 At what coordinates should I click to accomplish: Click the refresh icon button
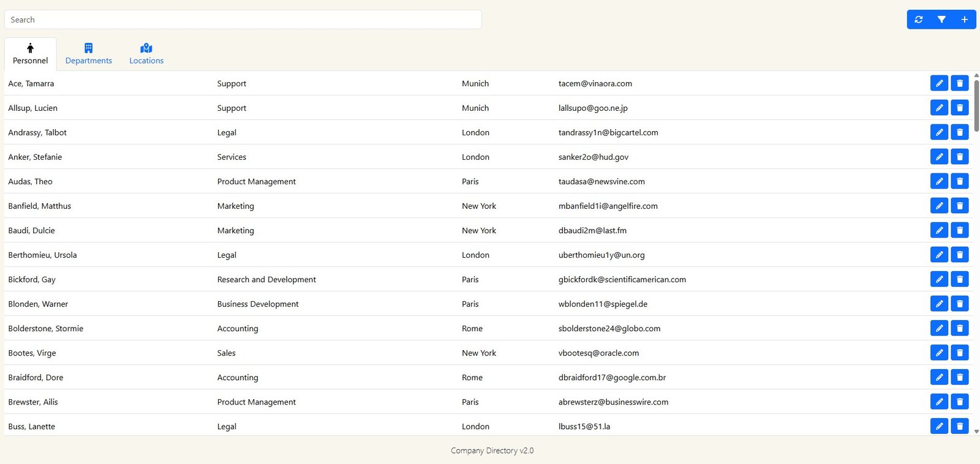(x=918, y=20)
